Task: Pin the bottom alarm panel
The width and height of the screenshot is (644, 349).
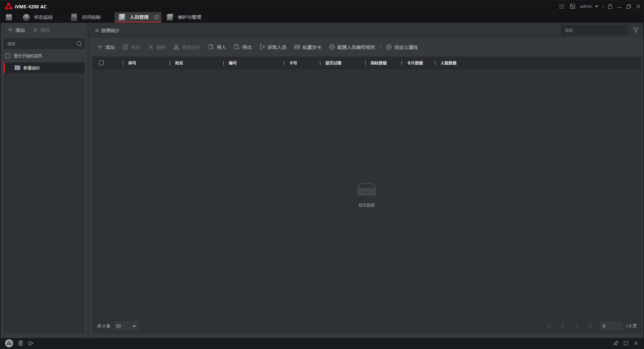Action: point(616,343)
